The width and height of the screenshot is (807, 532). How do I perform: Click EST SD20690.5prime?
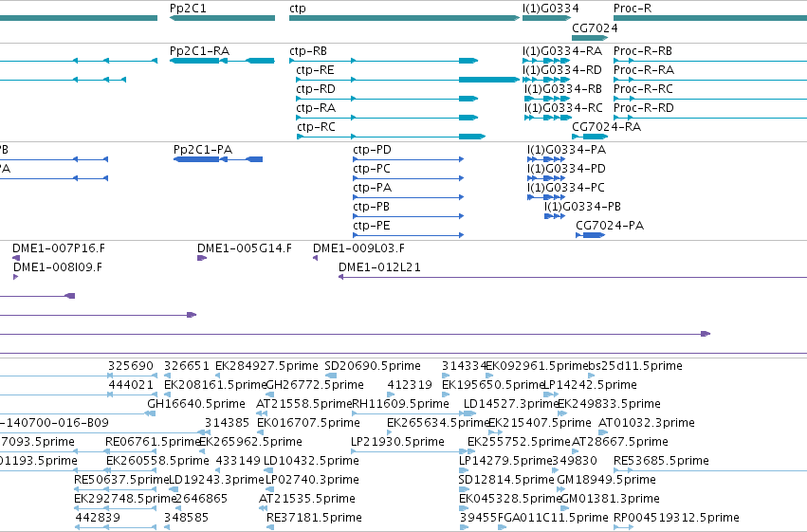pyautogui.click(x=330, y=376)
